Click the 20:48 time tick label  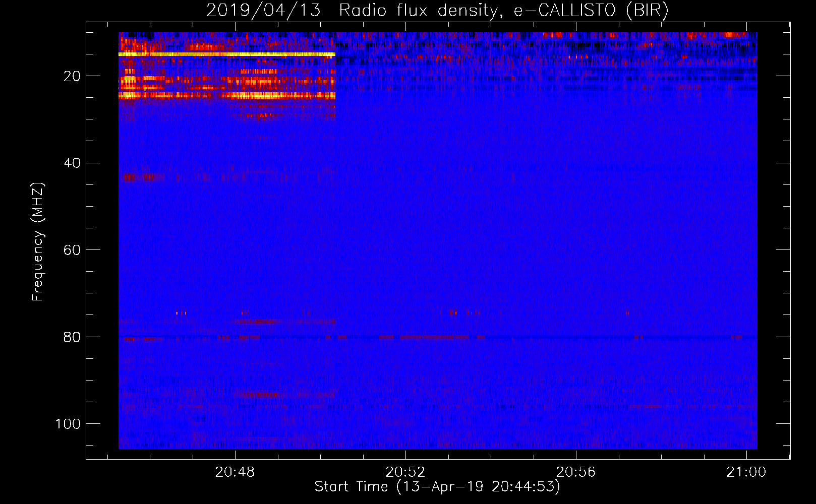point(235,472)
